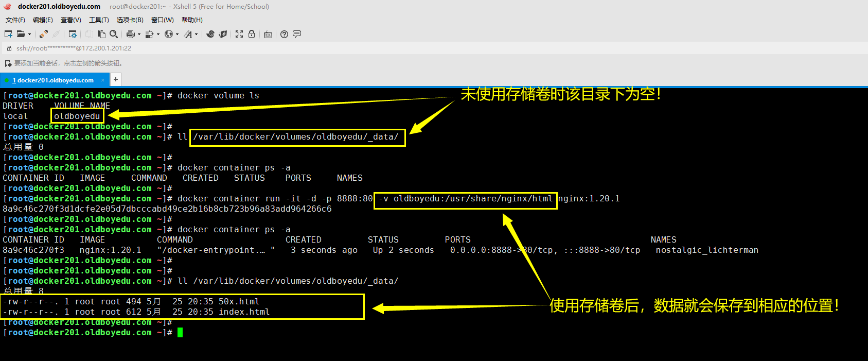Open the virtual keyboard icon
The image size is (868, 361).
click(x=268, y=35)
